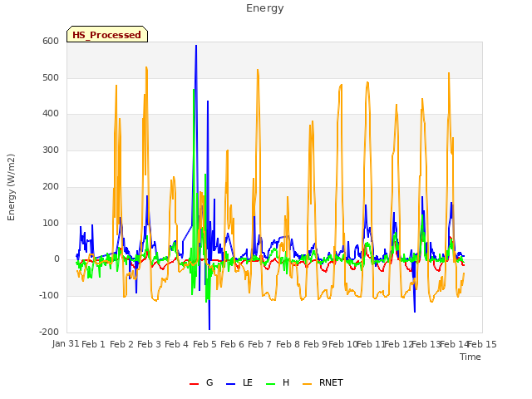This screenshot has height=399, width=532.
Task: Click the 100 y-axis tick label
Action: pos(51,224)
